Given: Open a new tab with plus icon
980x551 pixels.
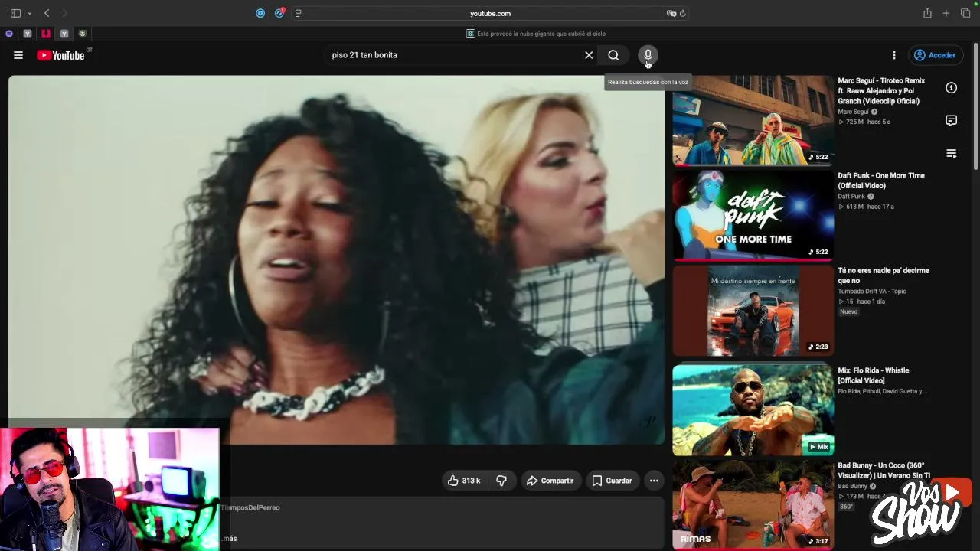Looking at the screenshot, I should pos(946,13).
